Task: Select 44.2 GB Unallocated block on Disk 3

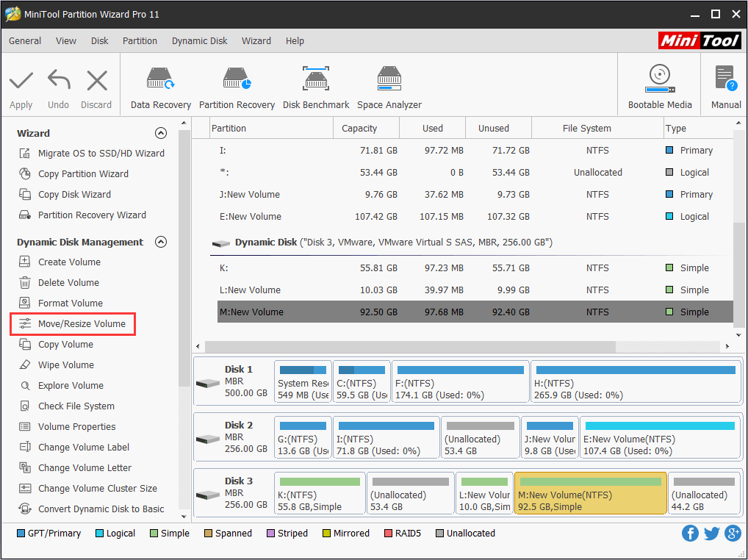Action: click(704, 493)
